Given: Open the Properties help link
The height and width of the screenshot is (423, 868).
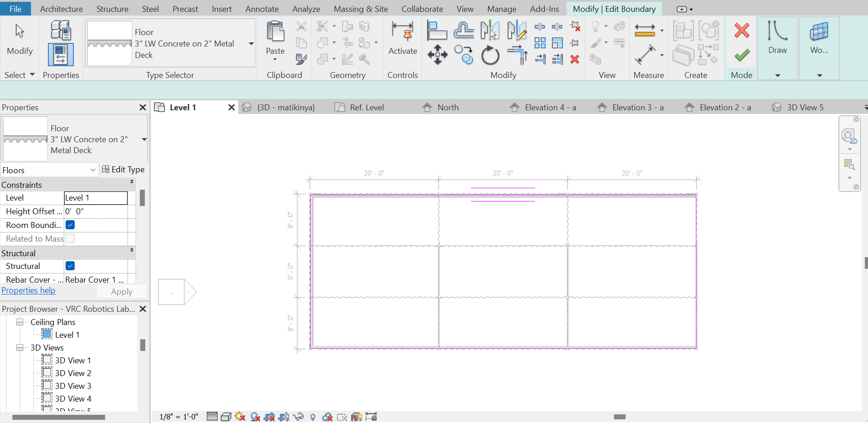Looking at the screenshot, I should pos(28,290).
